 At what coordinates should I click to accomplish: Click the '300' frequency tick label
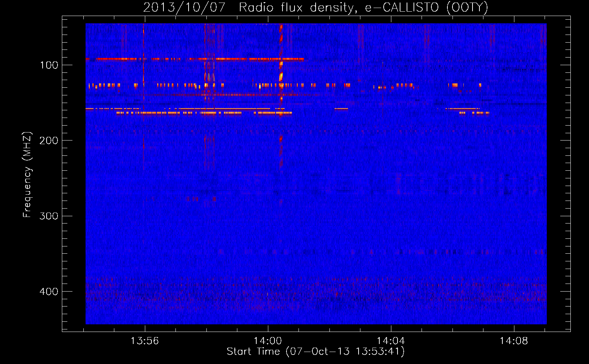point(49,216)
